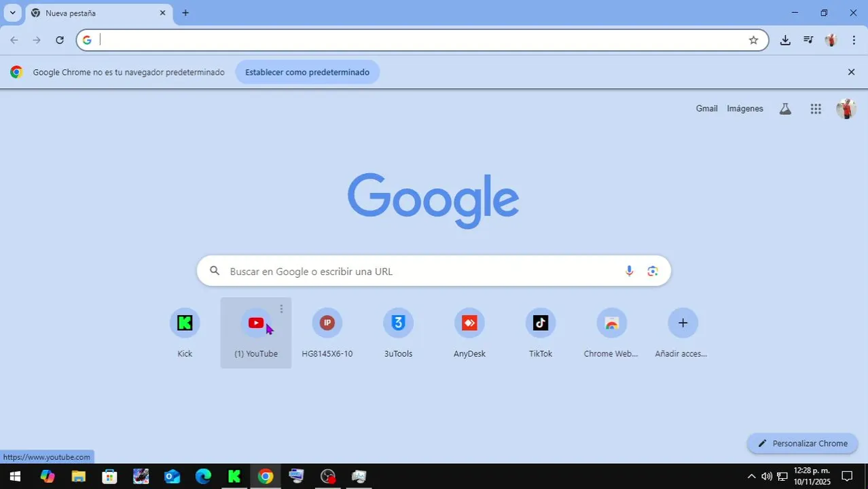Click Establecer como predeterminado button

307,72
